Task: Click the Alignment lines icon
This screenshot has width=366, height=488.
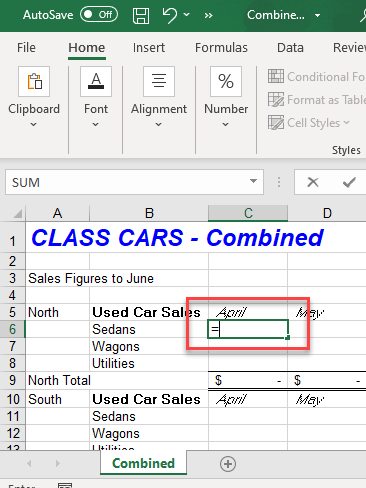Action: coord(159,81)
